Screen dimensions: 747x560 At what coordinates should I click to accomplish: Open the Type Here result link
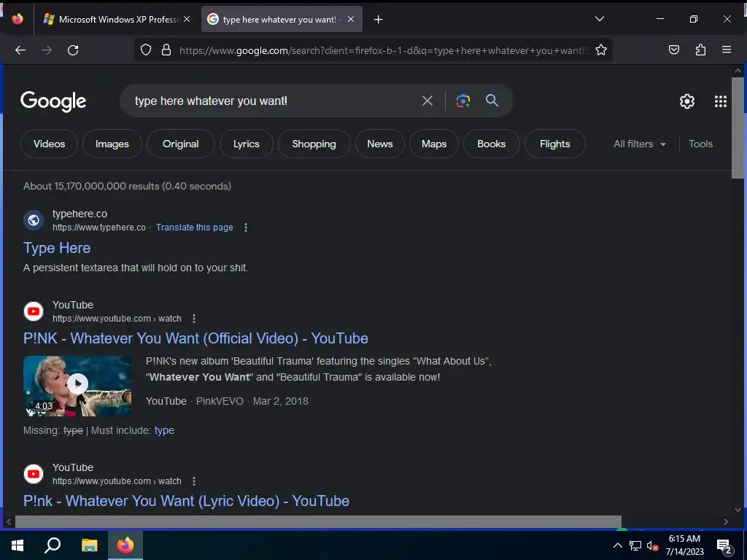tap(57, 248)
